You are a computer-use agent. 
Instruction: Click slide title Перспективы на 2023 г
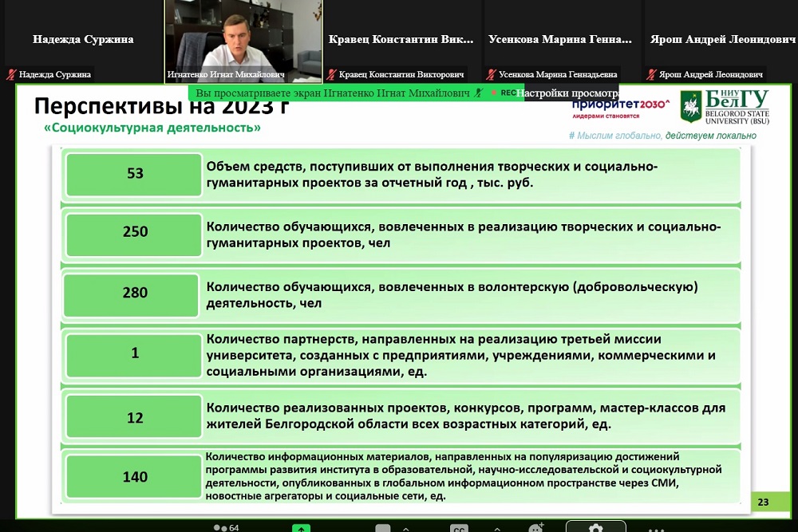coord(161,107)
